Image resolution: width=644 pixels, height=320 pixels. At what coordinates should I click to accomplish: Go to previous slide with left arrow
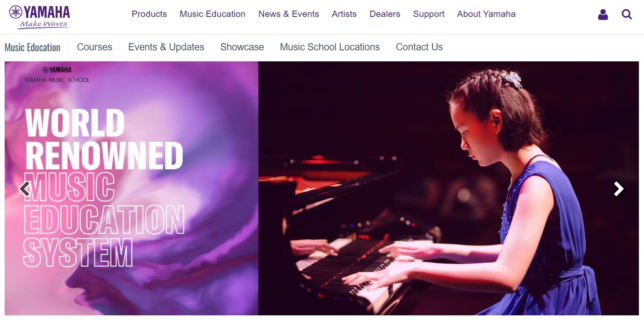point(25,189)
